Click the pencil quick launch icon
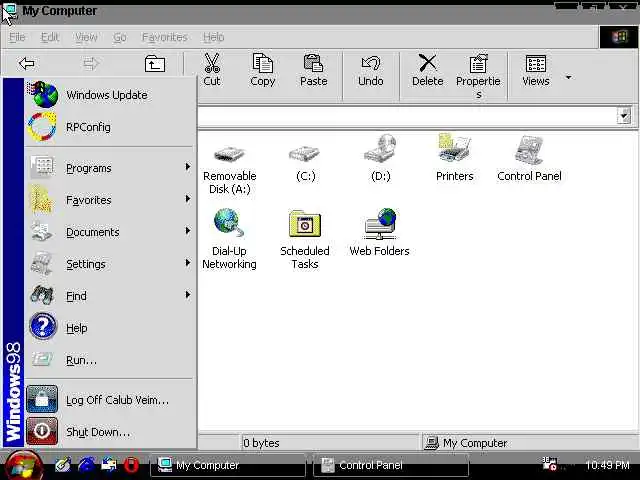 point(62,465)
